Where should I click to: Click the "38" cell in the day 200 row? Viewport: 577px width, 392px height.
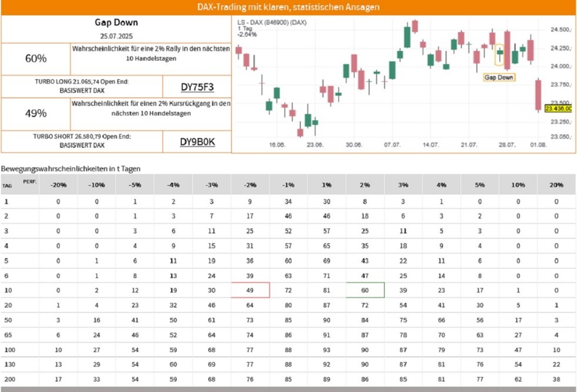(556, 379)
